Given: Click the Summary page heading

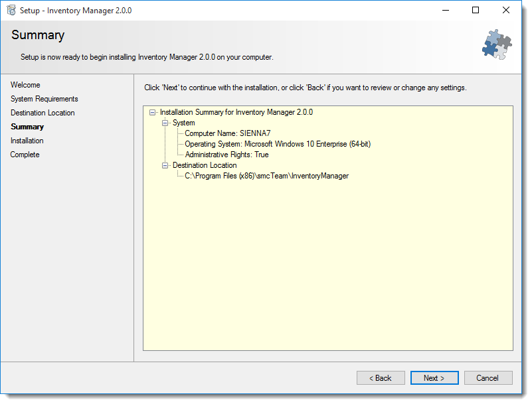Looking at the screenshot, I should point(38,35).
